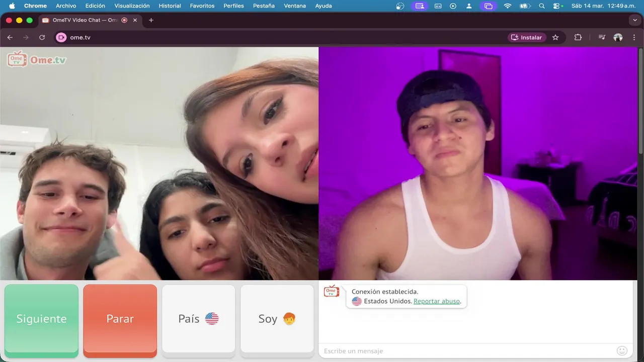
Task: Click the circular status icon in menu bar
Action: click(x=400, y=6)
